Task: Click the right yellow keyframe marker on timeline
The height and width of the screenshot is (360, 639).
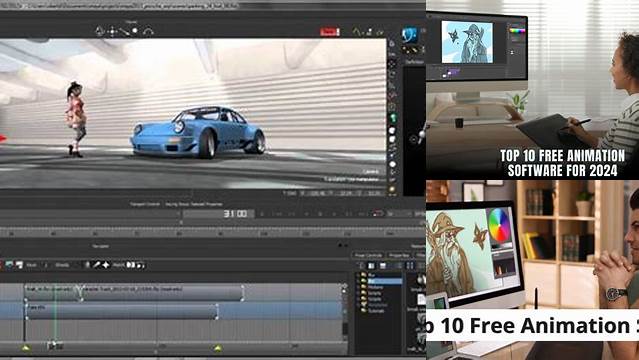Action: point(218,348)
